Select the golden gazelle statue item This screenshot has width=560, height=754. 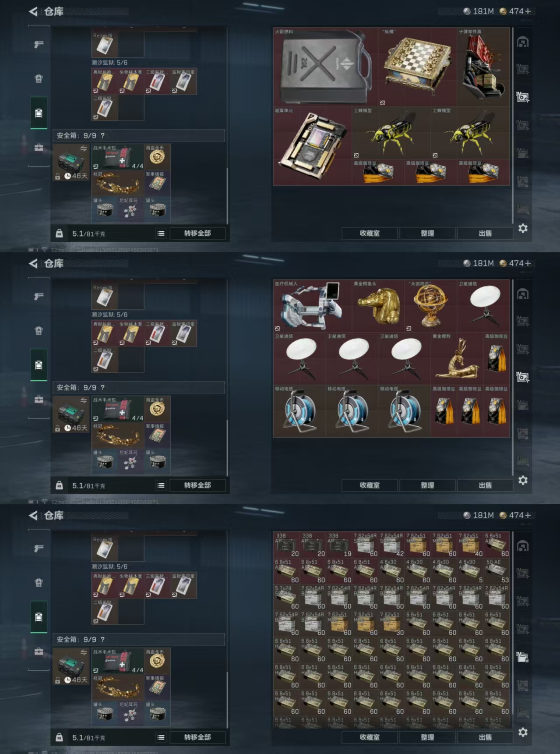click(x=457, y=359)
